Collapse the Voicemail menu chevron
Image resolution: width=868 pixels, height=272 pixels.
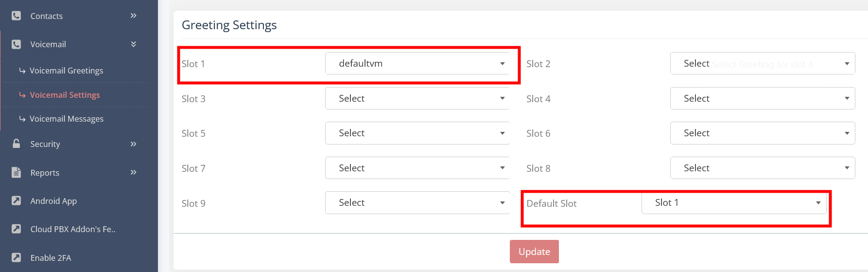tap(134, 44)
